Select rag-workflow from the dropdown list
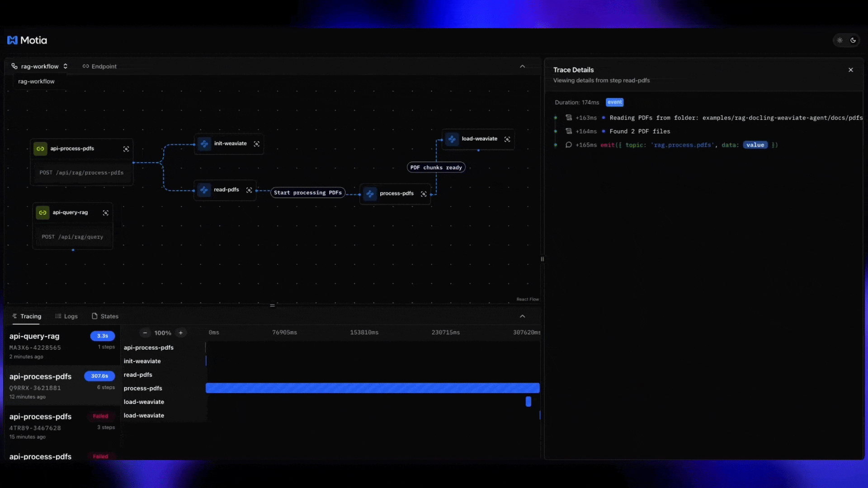The width and height of the screenshot is (868, 488). point(36,81)
